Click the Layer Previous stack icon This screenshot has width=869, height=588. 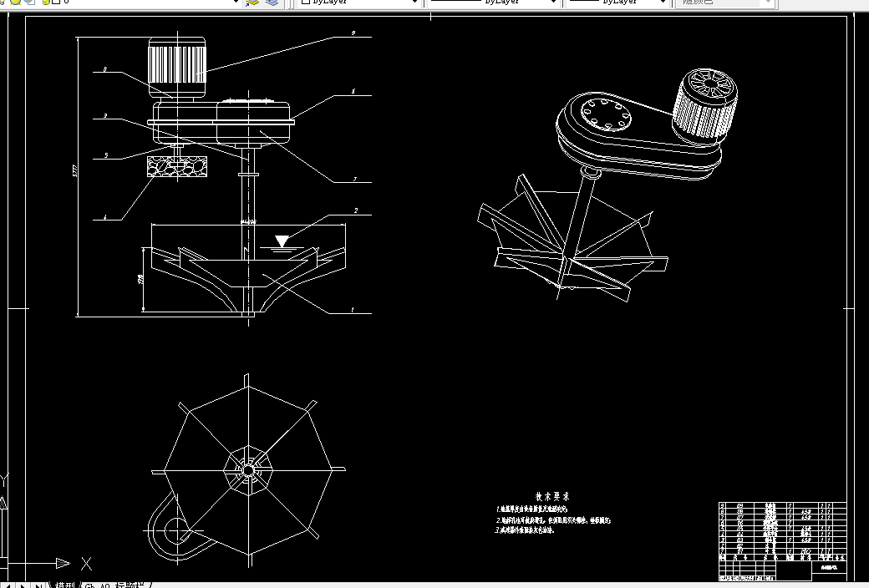(x=272, y=3)
